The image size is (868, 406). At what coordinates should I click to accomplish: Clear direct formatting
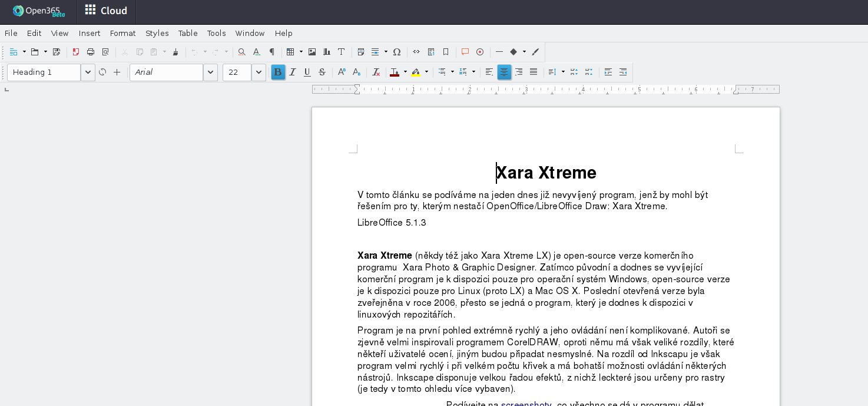tap(376, 72)
